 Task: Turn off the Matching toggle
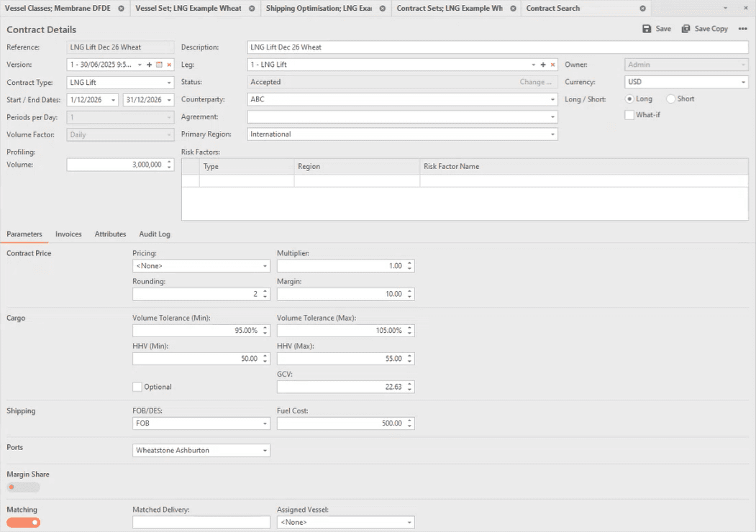(23, 523)
